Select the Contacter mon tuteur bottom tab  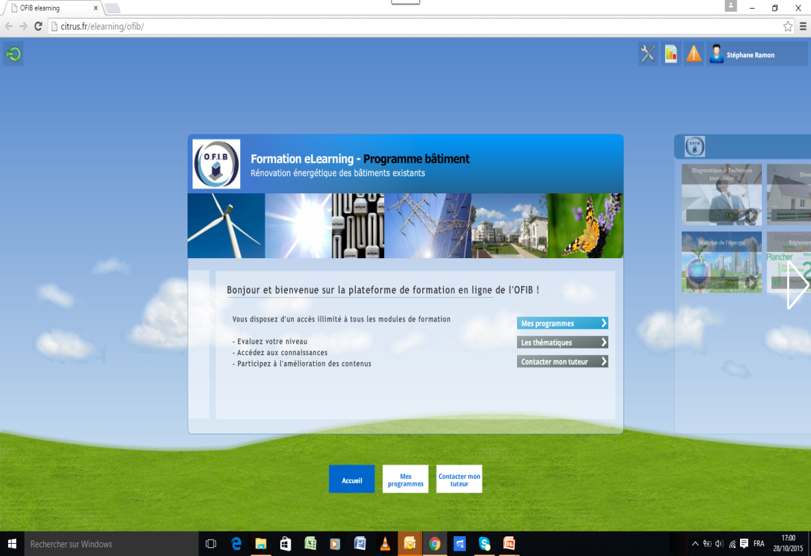tap(459, 479)
